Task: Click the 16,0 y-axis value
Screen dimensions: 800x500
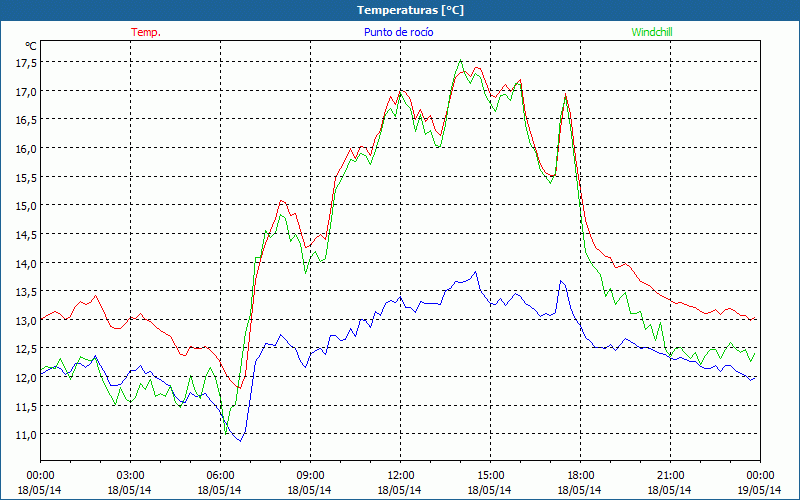Action: click(27, 148)
